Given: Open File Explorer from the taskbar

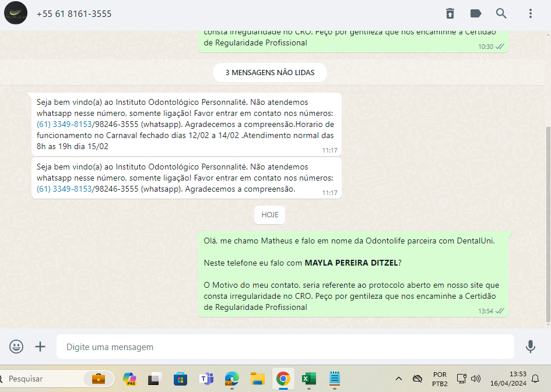Looking at the screenshot, I should 257,379.
